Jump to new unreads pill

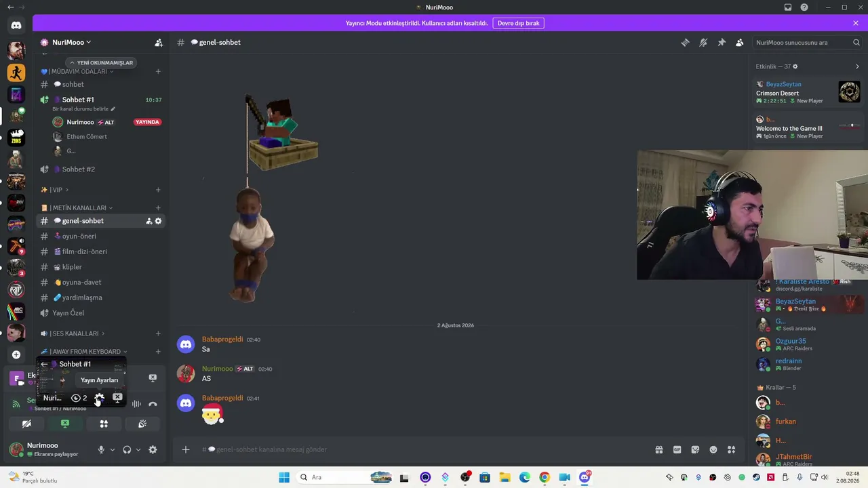[x=101, y=62]
